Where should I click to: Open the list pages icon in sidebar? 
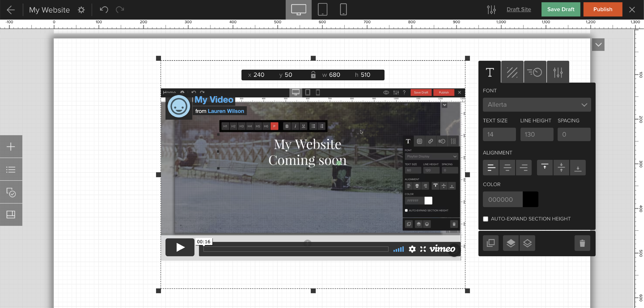click(11, 169)
